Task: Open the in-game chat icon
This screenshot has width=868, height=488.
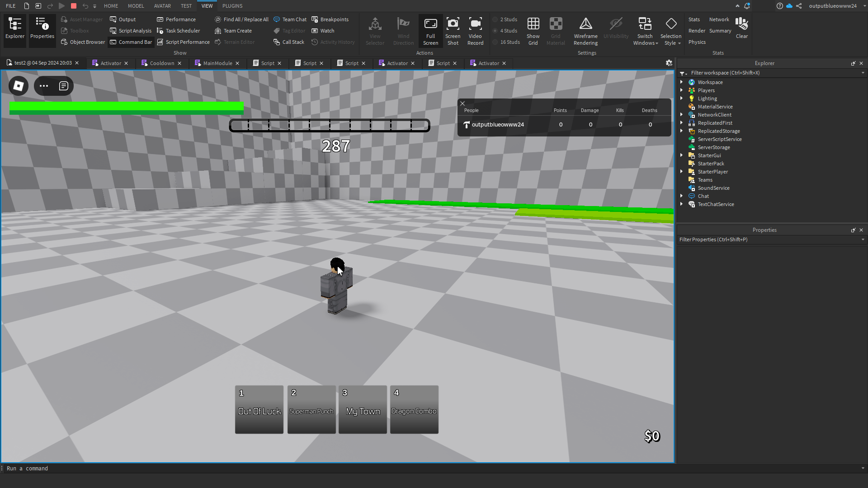Action: pos(64,86)
